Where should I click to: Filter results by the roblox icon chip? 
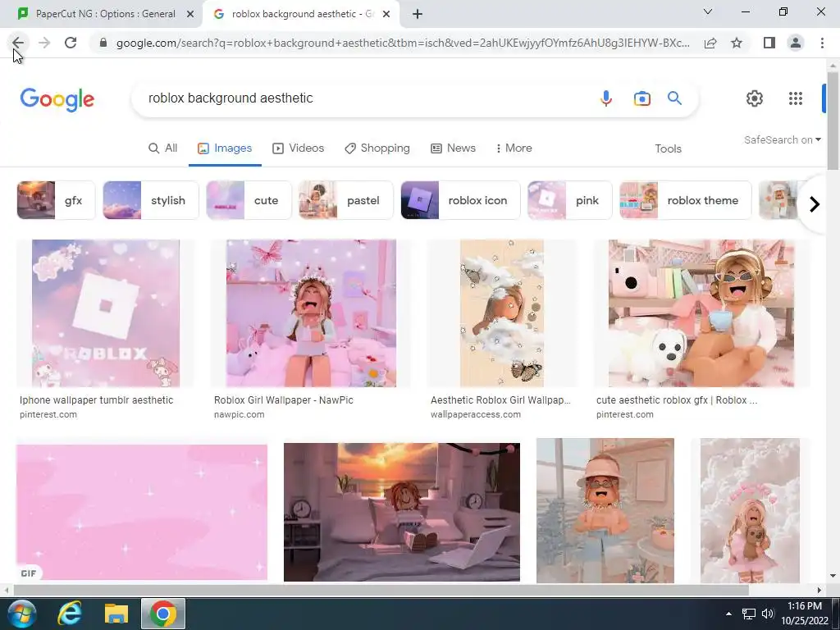click(x=460, y=200)
